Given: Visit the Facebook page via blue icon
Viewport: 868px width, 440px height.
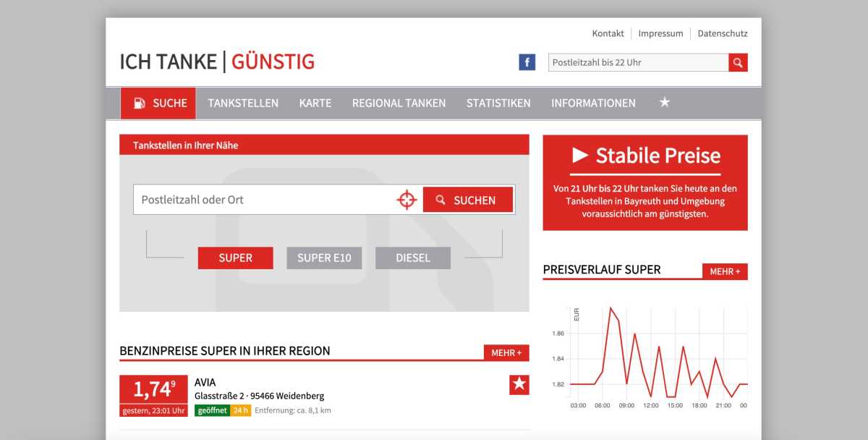Looking at the screenshot, I should 527,62.
